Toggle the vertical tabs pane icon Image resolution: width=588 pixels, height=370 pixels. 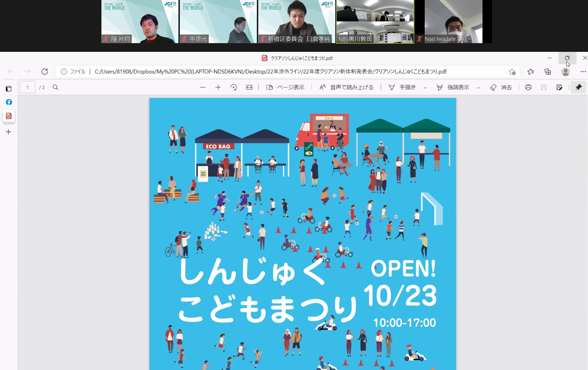click(x=9, y=89)
